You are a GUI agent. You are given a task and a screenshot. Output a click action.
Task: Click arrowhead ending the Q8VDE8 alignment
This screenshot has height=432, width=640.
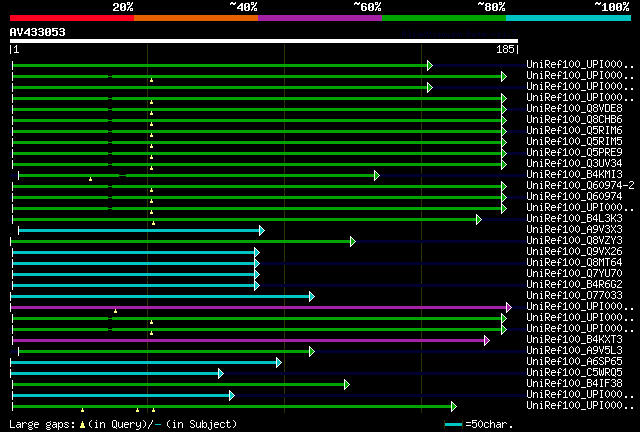pyautogui.click(x=504, y=109)
